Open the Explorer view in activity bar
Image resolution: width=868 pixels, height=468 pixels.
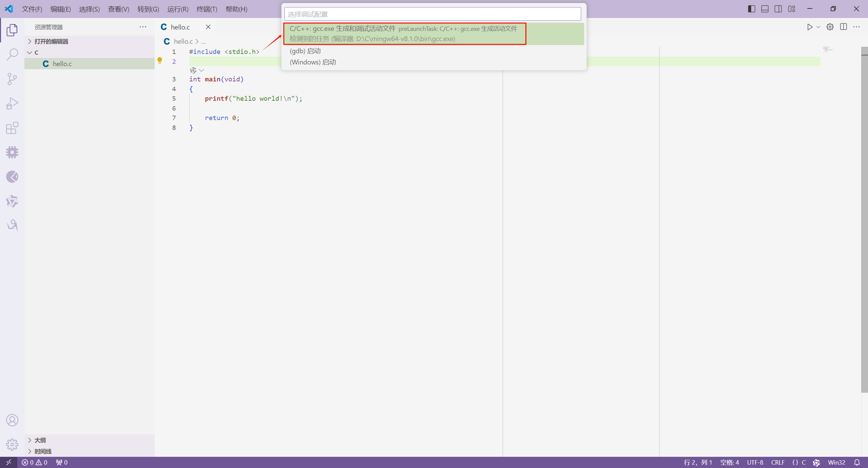point(12,30)
